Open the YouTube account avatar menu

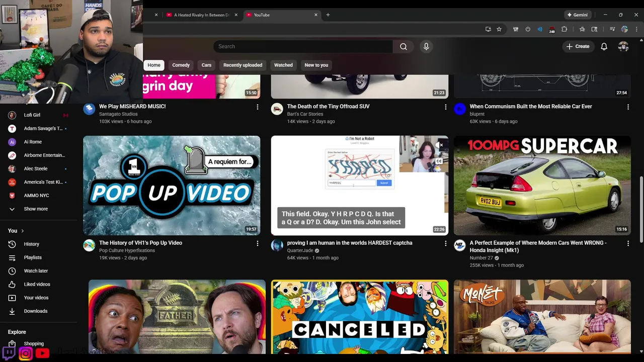click(x=623, y=46)
